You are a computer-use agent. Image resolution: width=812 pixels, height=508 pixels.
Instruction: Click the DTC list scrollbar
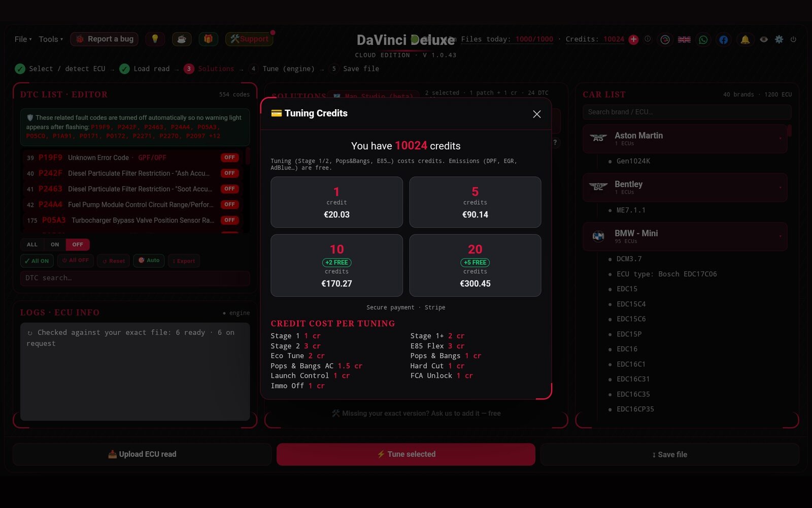(248, 156)
